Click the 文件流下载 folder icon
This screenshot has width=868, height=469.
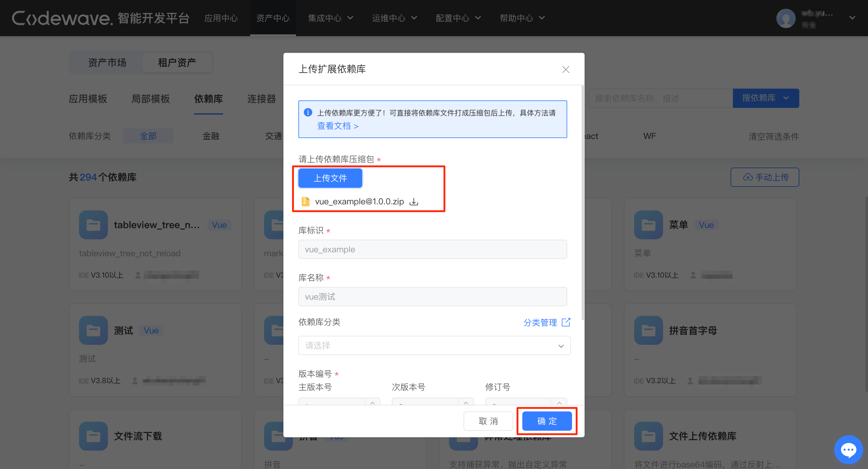[x=93, y=436]
